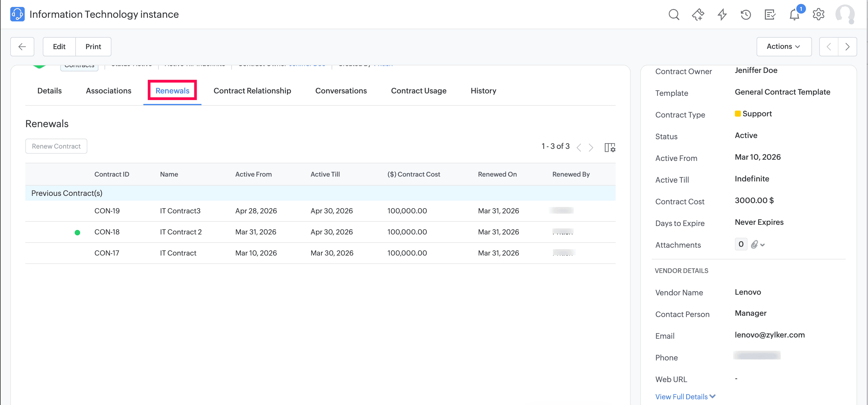The image size is (868, 405).
Task: Open the notes checklist icon in header
Action: click(770, 14)
